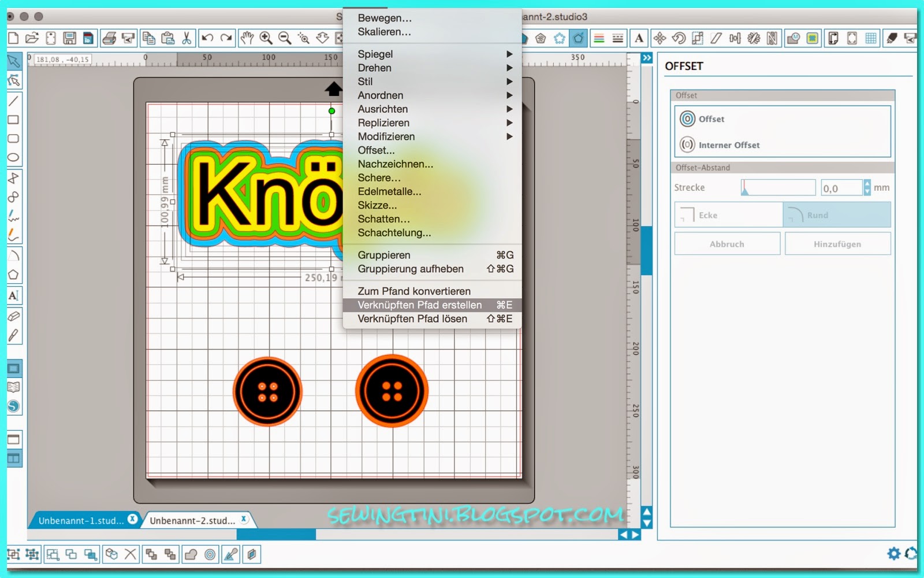
Task: Pick the Rectangle drawing tool
Action: 13,118
